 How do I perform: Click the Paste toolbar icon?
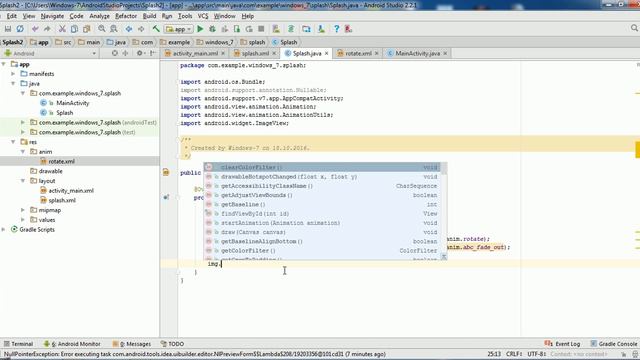(x=87, y=29)
